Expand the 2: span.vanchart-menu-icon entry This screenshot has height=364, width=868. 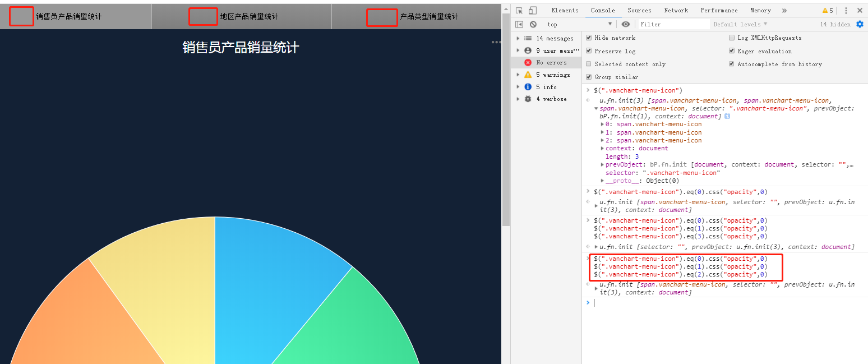[x=602, y=140]
